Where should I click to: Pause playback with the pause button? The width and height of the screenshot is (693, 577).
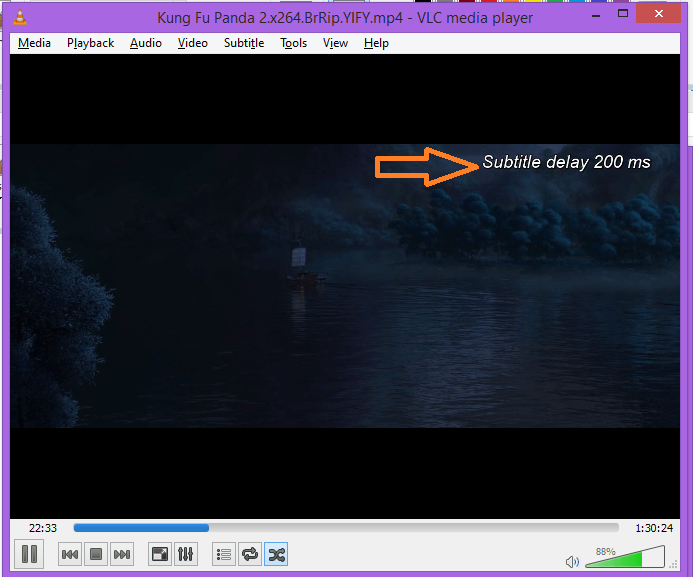tap(29, 554)
